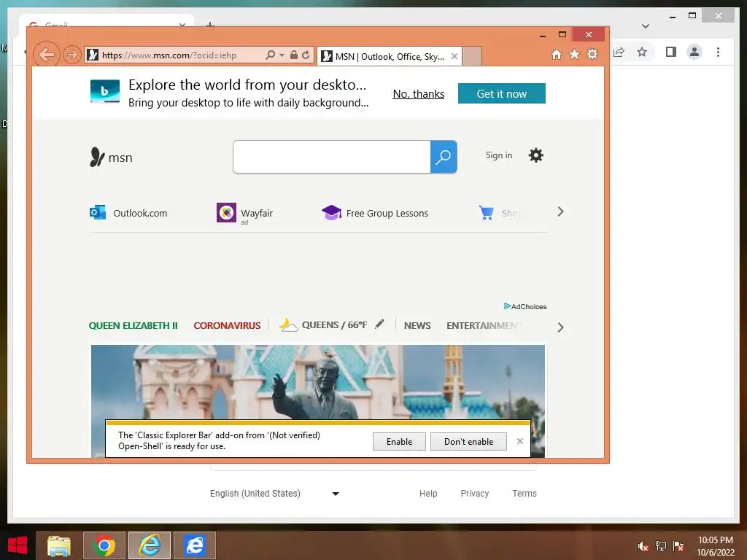The height and width of the screenshot is (560, 747).
Task: Refresh the MSN page in Internet Explorer
Action: point(306,55)
